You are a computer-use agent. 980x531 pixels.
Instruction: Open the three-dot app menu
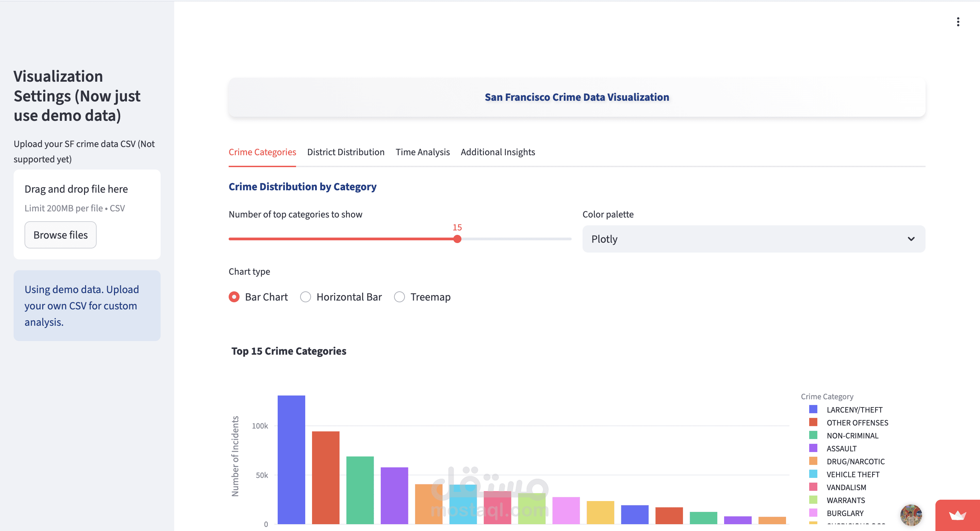(x=958, y=22)
